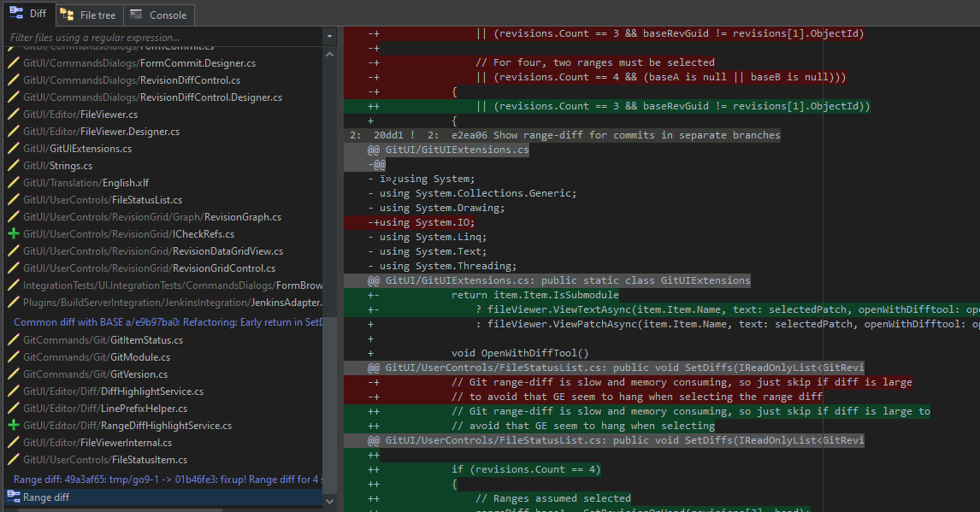Click the green added-file icon beside ICheckRefs.cs
980x512 pixels.
click(15, 234)
